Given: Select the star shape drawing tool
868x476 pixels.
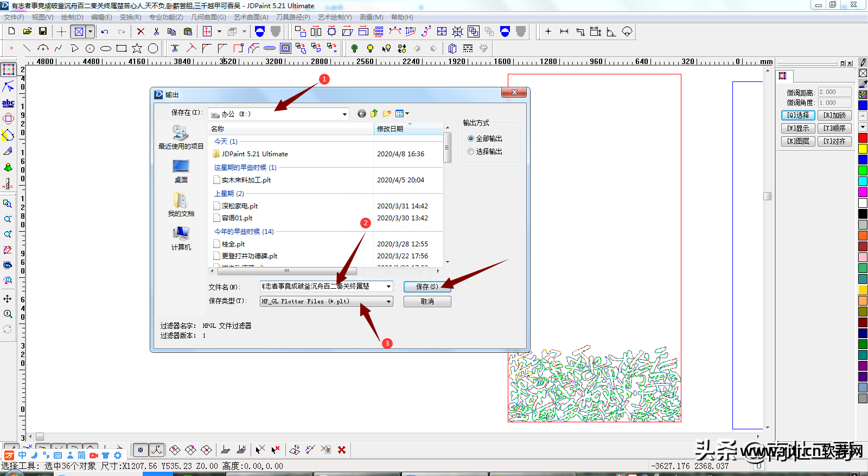Looking at the screenshot, I should (137, 48).
